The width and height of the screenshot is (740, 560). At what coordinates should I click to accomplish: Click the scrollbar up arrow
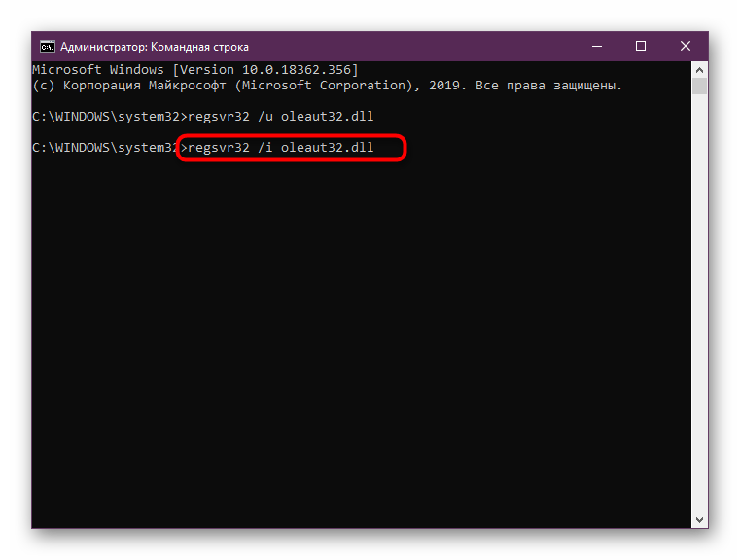(699, 70)
